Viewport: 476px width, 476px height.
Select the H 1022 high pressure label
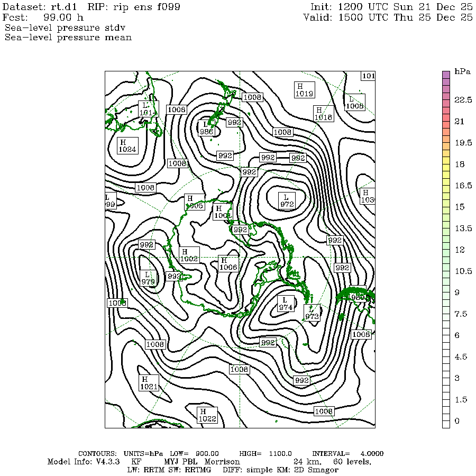click(x=207, y=415)
